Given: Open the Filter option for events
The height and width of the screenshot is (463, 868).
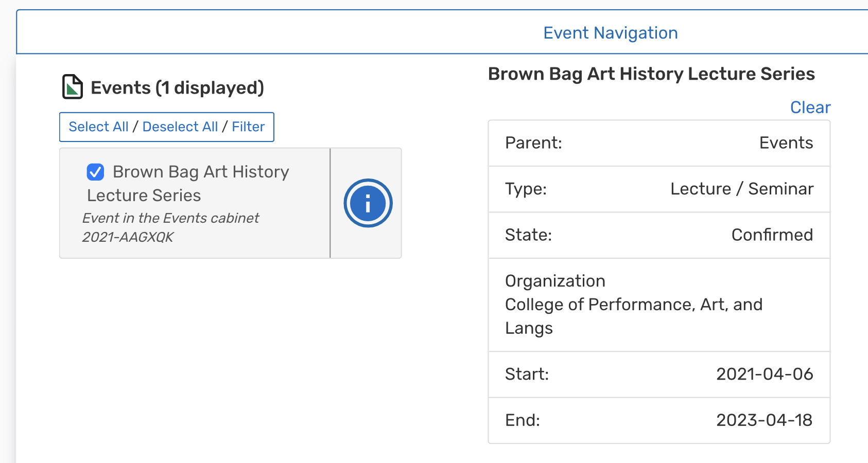Looking at the screenshot, I should (x=248, y=127).
